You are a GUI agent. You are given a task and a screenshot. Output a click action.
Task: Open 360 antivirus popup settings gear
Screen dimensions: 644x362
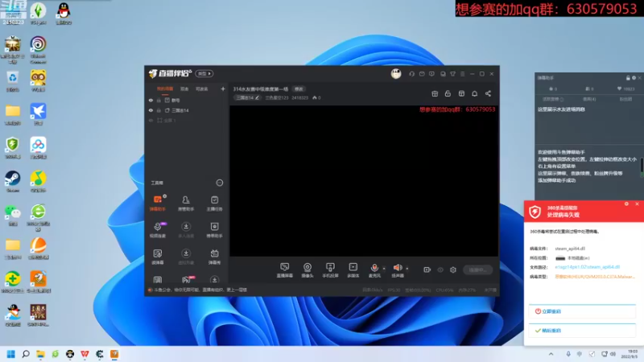626,204
